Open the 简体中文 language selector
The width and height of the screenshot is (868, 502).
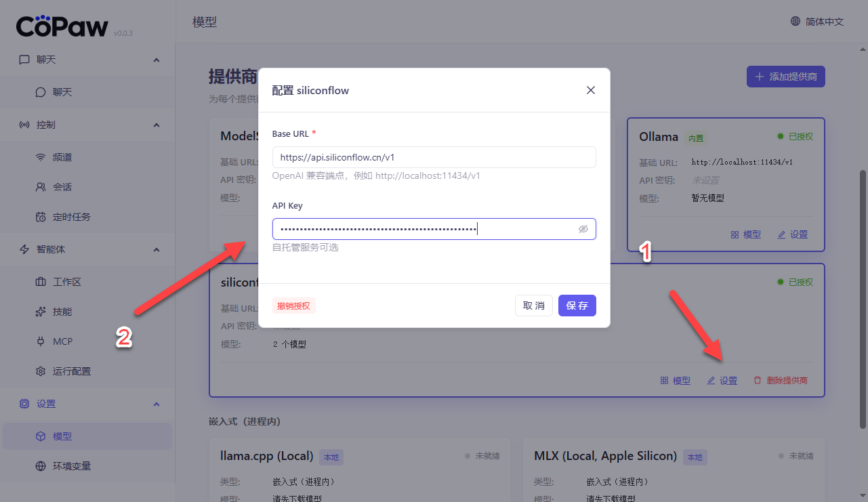tap(817, 22)
